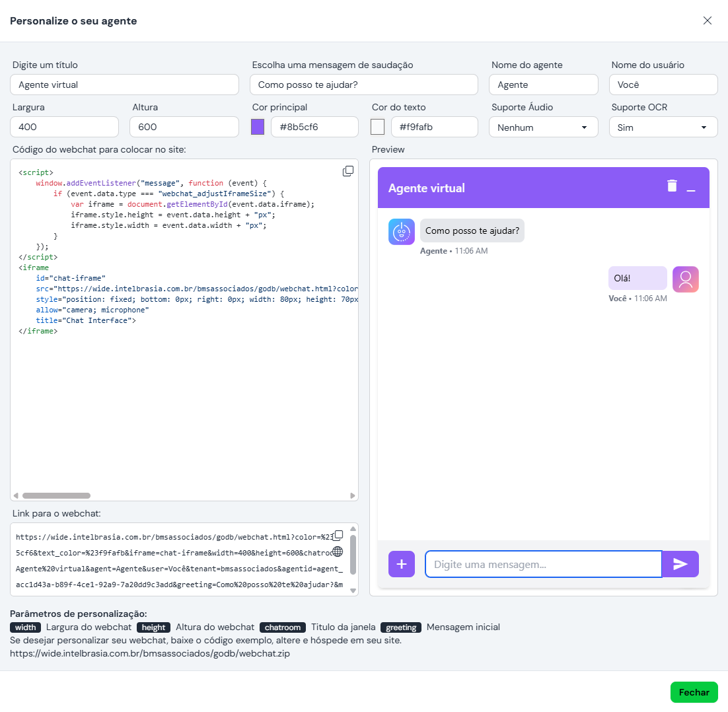Edit the greeting message field

point(364,85)
